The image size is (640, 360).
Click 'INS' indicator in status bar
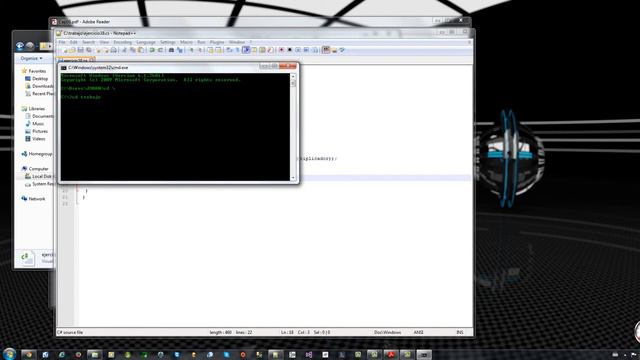coord(460,332)
